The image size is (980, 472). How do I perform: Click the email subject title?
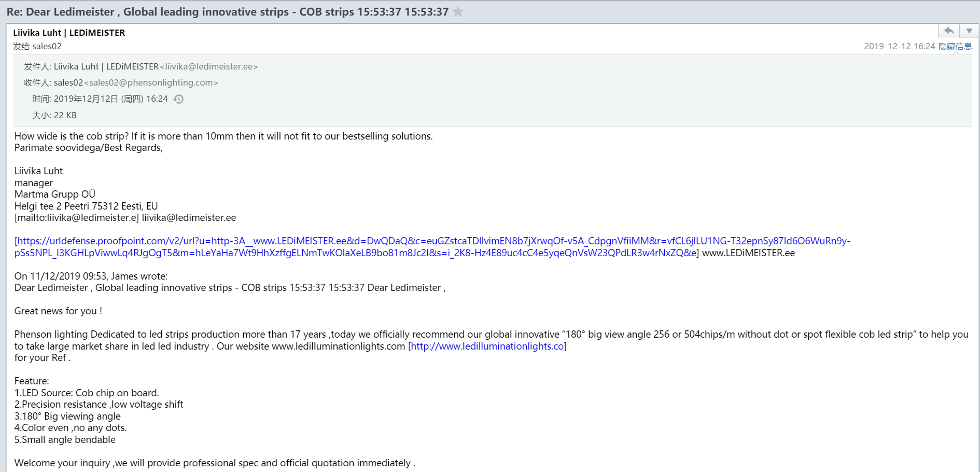(x=228, y=11)
